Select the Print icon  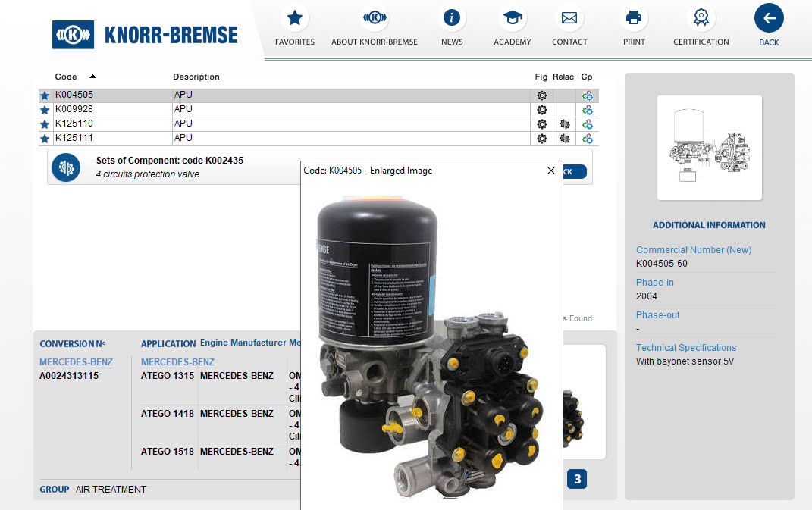click(x=634, y=18)
